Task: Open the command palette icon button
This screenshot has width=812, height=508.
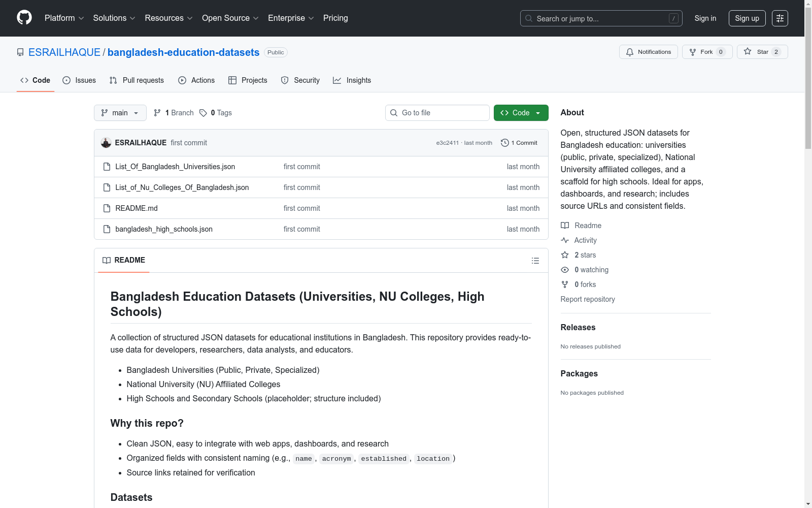Action: pyautogui.click(x=780, y=18)
